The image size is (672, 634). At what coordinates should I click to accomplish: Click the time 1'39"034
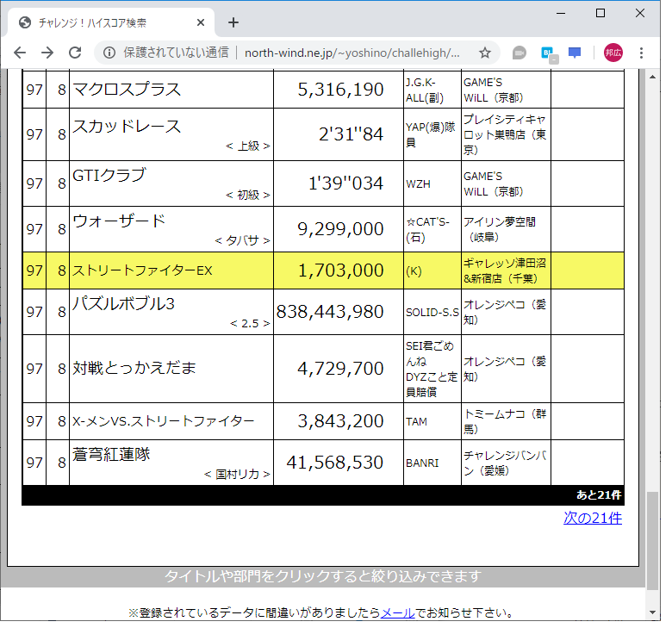tap(345, 183)
